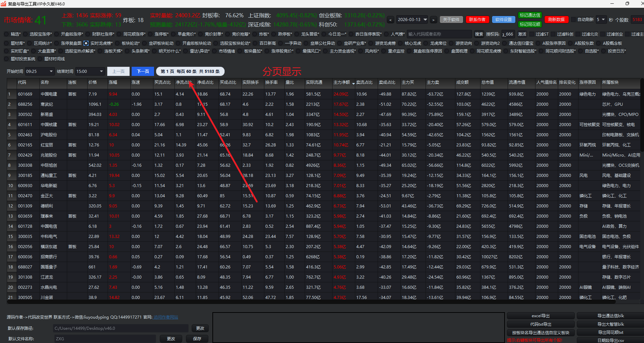Screen dimensions: 644x343
Task: Expand the 开始时间 09:25 dropdown
Action: 51,72
